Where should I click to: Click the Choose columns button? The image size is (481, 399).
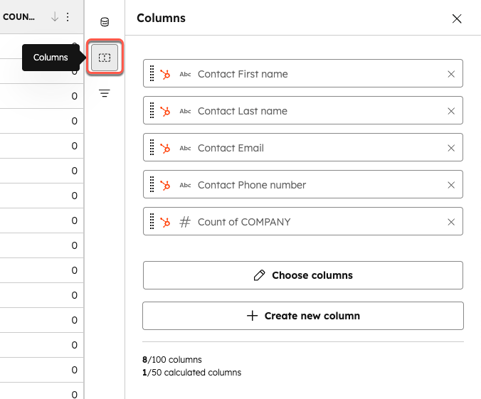point(303,275)
